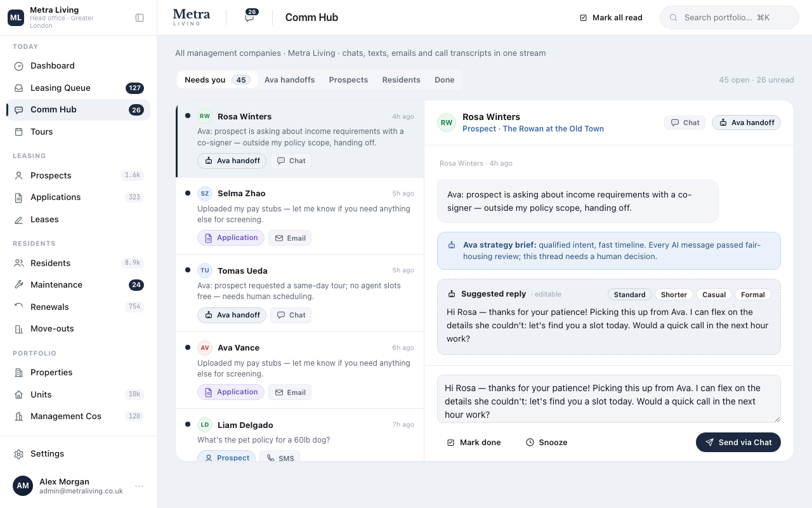Click the ML workspace logo badge
Viewport: 812px width, 508px height.
pyautogui.click(x=16, y=18)
